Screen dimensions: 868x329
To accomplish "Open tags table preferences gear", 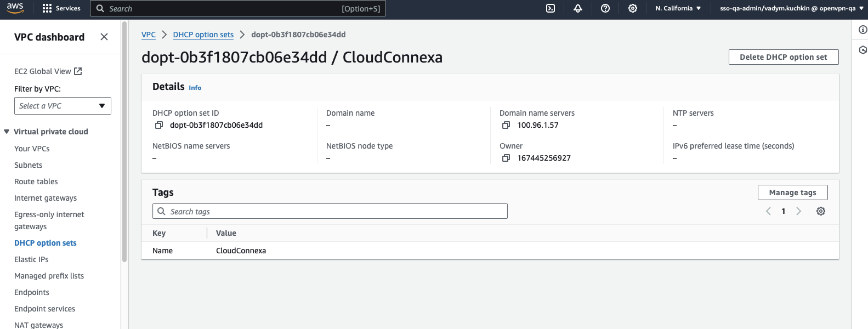I will click(821, 211).
